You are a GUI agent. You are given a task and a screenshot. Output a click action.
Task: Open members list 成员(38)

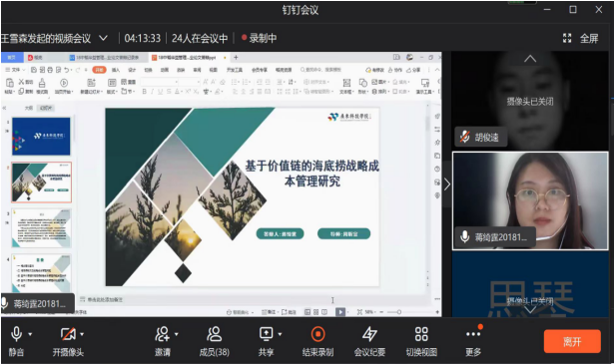[x=214, y=334]
